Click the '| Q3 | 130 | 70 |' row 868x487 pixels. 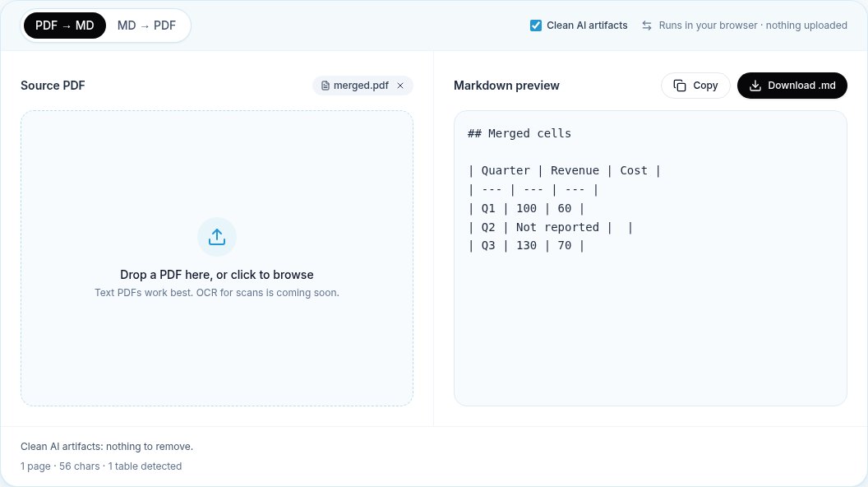coord(526,245)
